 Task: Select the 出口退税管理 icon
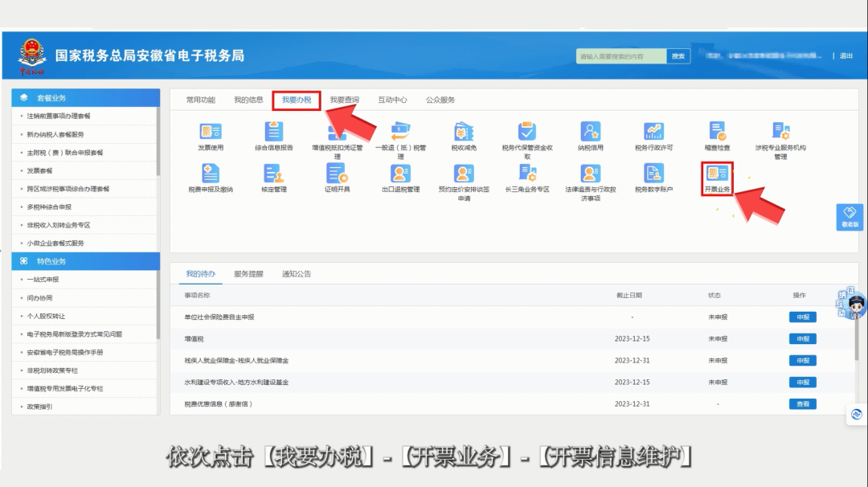[400, 174]
